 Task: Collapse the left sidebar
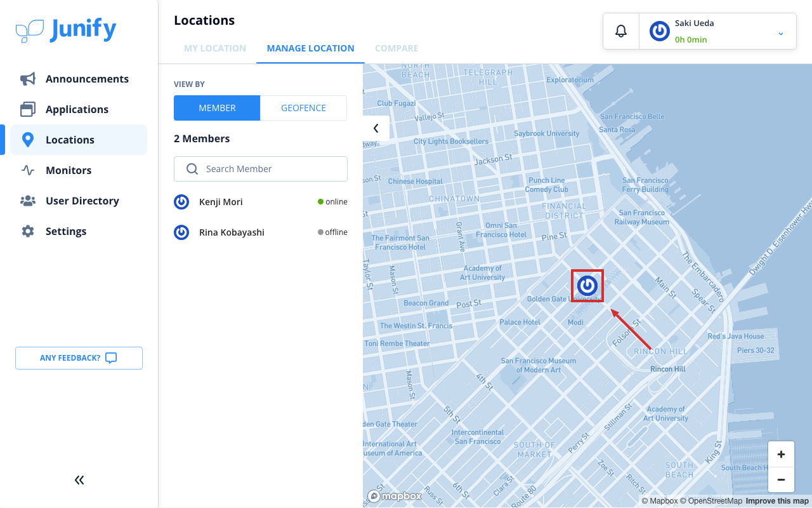point(79,480)
